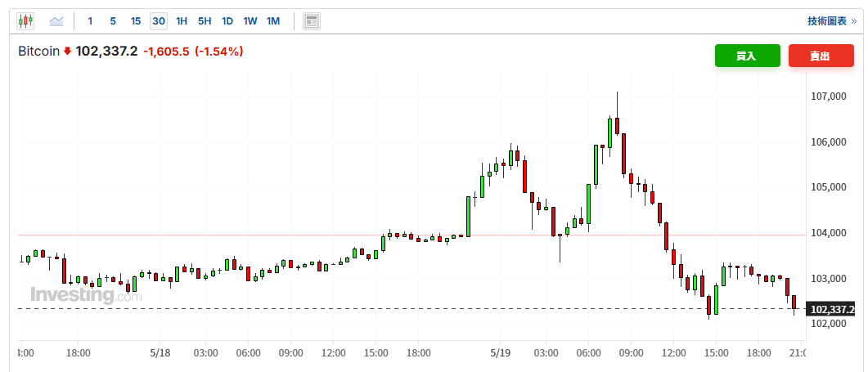Click the 5/18 date label on time axis

[160, 352]
